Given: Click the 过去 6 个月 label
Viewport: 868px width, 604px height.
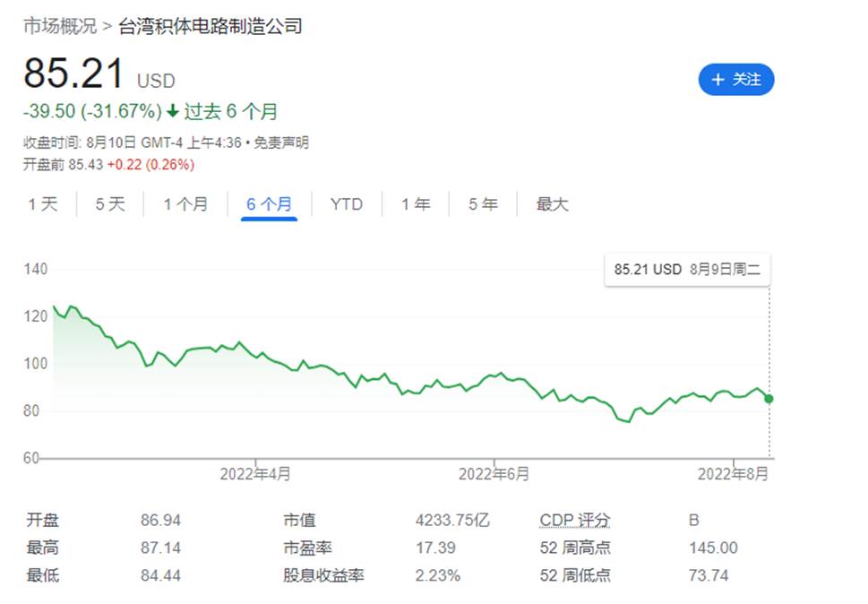Looking at the screenshot, I should click(x=230, y=111).
